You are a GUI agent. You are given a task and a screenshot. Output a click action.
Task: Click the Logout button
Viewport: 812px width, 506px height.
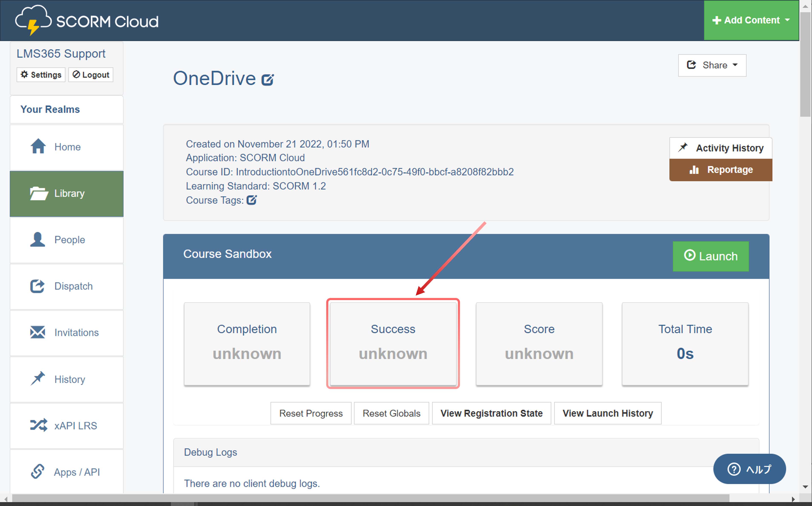(91, 75)
